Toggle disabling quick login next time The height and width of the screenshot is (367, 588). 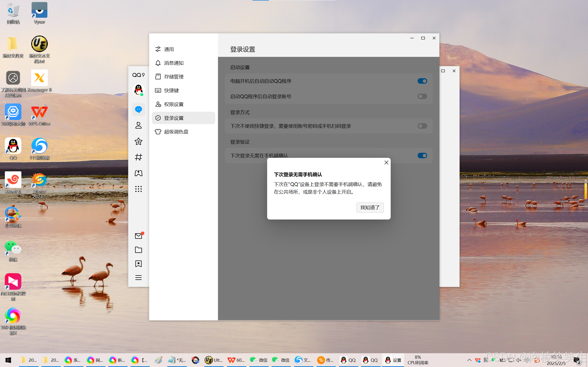[422, 126]
